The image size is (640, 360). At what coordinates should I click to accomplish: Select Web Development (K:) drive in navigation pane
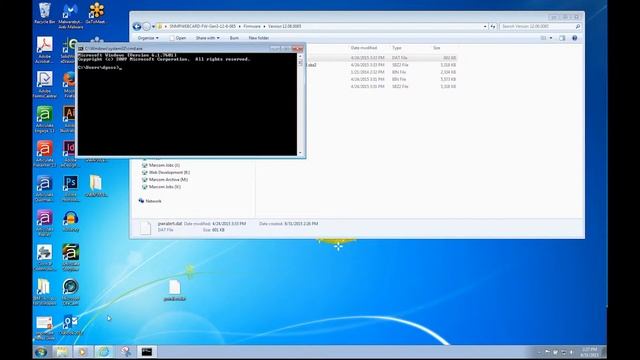pos(166,173)
